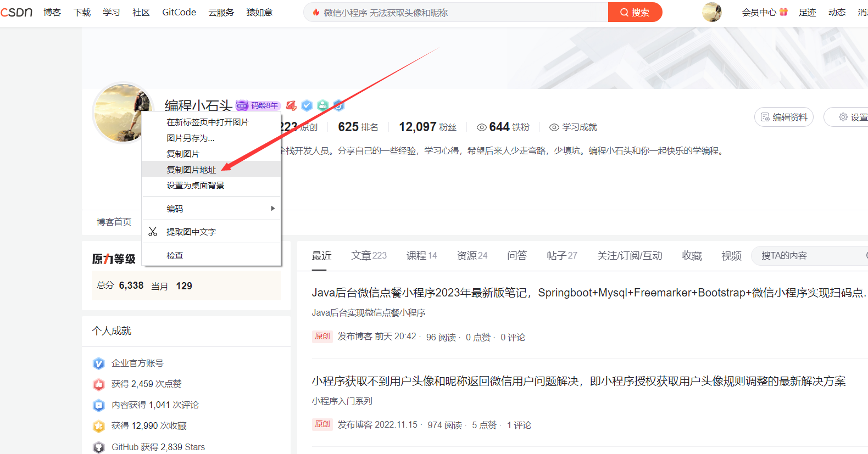Click the 企业官方账号 shield icon
Image resolution: width=868 pixels, height=454 pixels.
tap(99, 363)
